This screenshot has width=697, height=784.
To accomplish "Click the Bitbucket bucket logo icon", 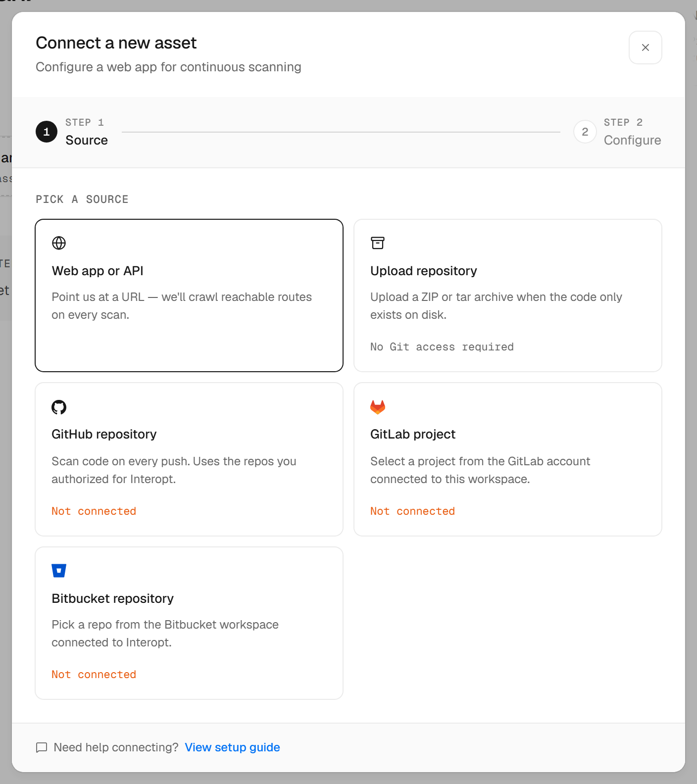I will (x=59, y=571).
